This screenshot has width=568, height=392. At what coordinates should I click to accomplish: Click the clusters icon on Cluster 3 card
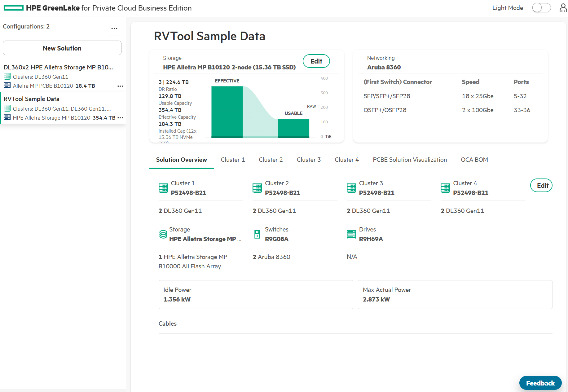click(x=351, y=188)
